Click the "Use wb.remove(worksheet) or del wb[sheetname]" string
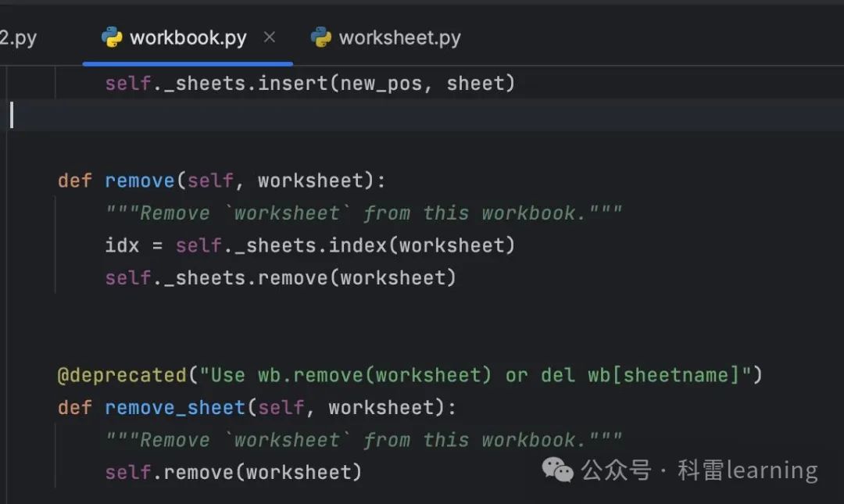This screenshot has width=844, height=504. pyautogui.click(x=475, y=375)
